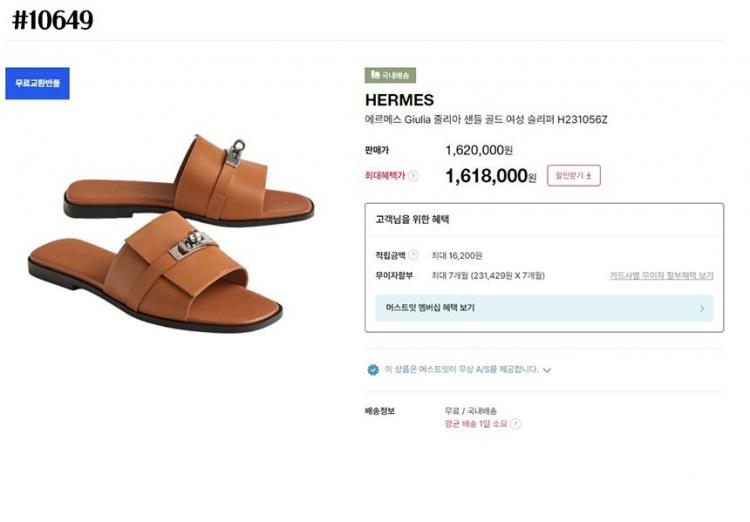Click the help icon next to 최대혜택가
Screen dimensions: 750x522
(413, 176)
